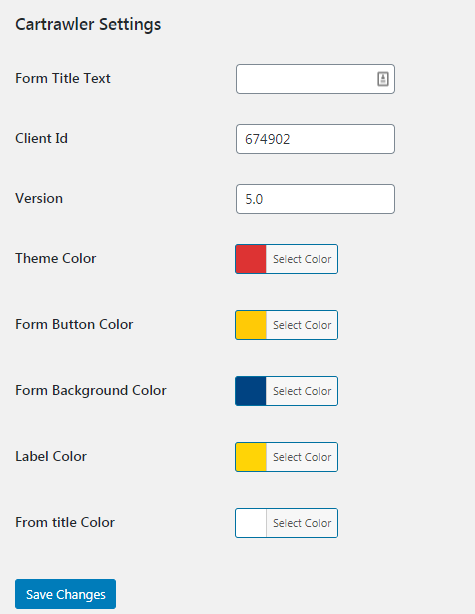Focus the Form Title Text input

[x=315, y=79]
